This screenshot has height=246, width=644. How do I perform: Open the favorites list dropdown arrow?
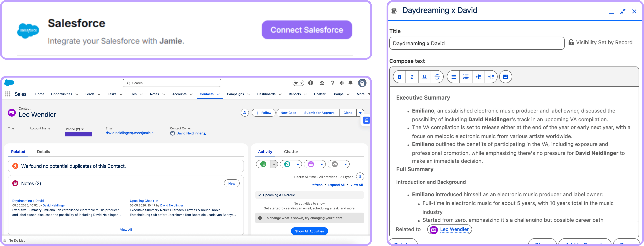tap(302, 83)
